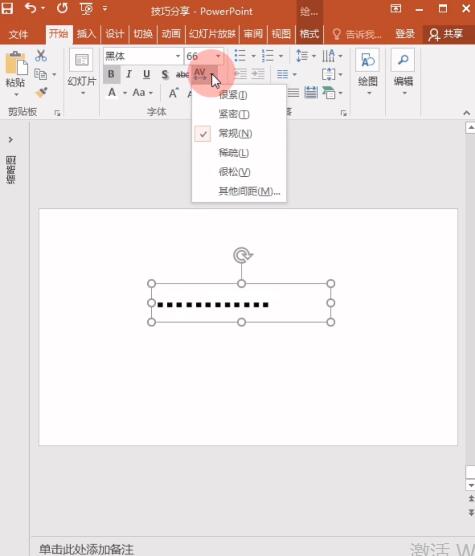Click the AV character spacing button
Screen dimensions: 475x556
(201, 74)
